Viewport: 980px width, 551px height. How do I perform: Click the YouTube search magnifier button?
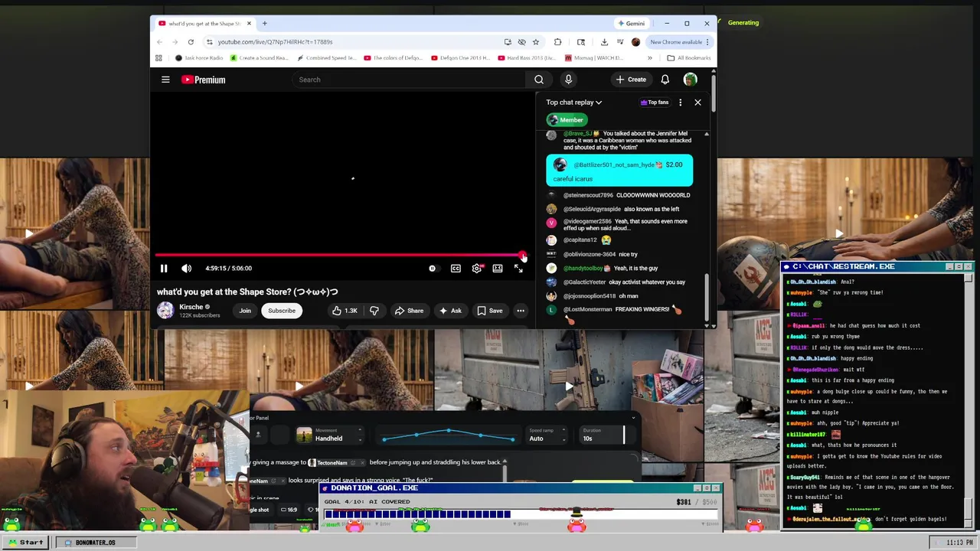click(x=539, y=80)
